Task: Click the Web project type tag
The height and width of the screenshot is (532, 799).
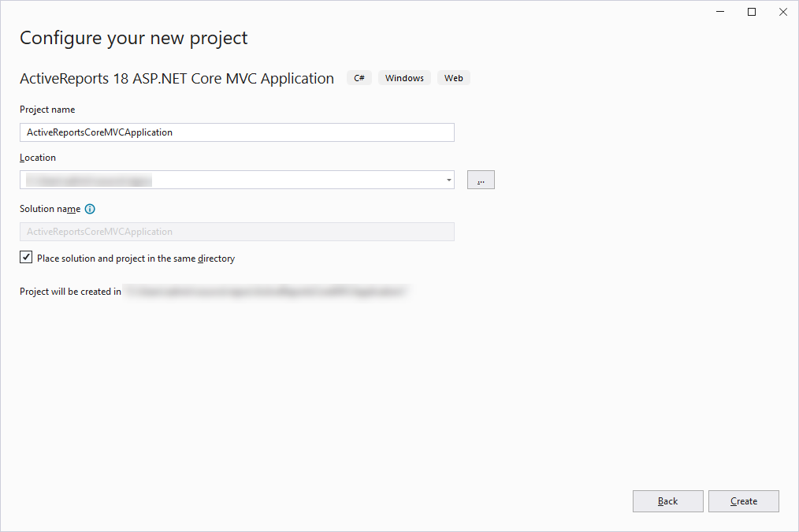Action: tap(454, 78)
